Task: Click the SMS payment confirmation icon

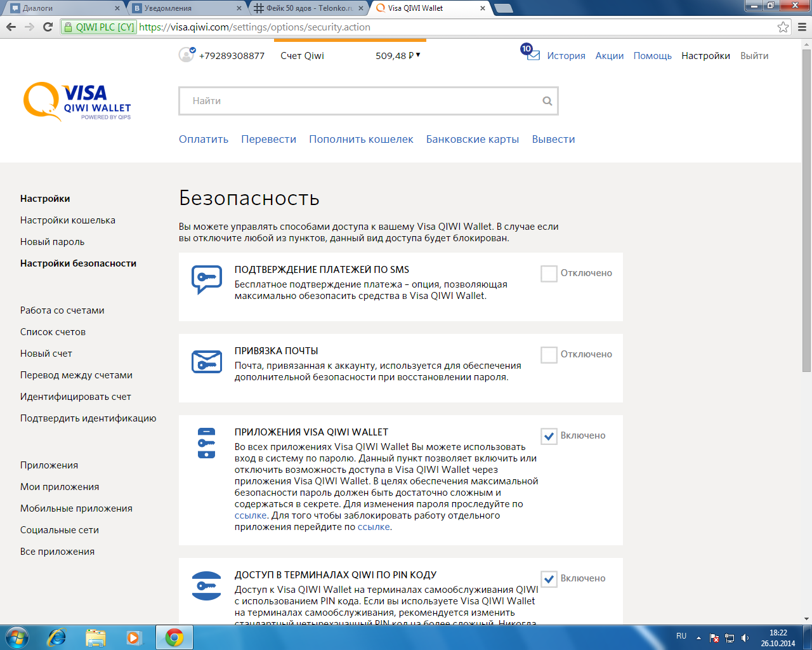Action: pos(207,279)
